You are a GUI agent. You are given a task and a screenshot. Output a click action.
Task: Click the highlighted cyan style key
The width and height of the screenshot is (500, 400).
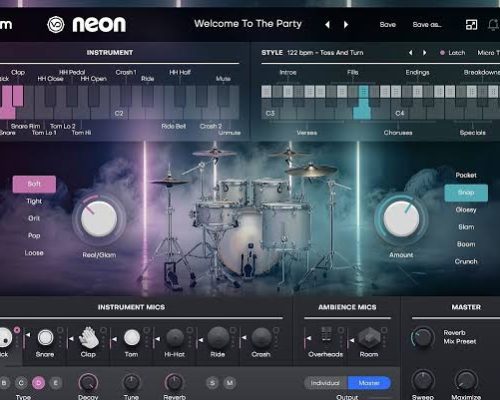tap(362, 107)
